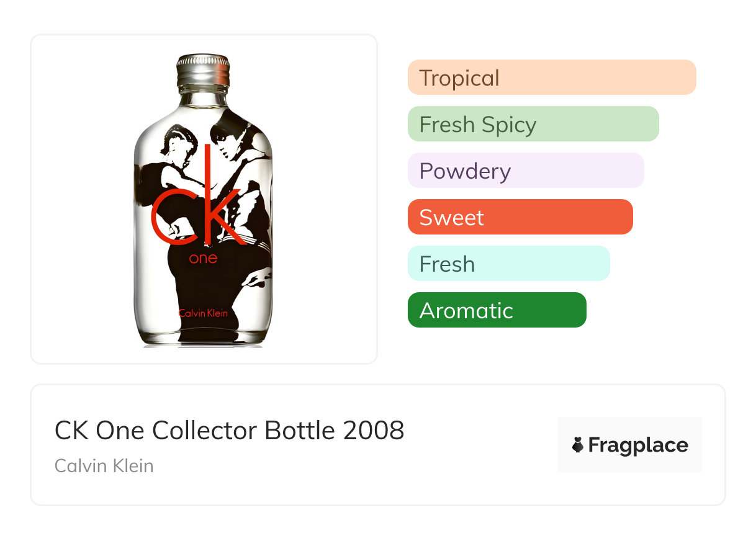The height and width of the screenshot is (536, 756).
Task: Click the dark green Aromatic bar
Action: 497,310
